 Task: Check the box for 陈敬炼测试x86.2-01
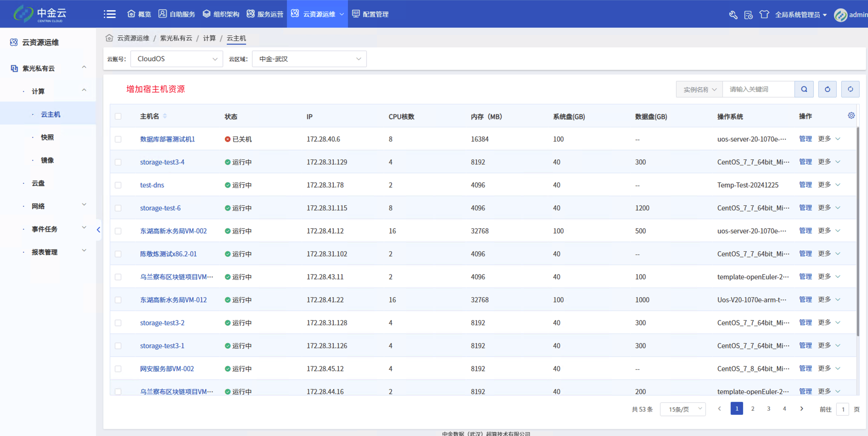pos(118,254)
